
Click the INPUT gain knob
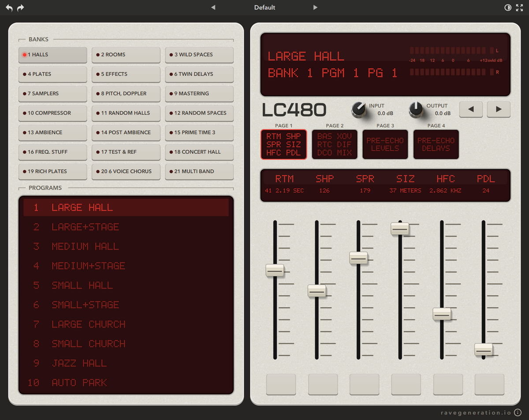coord(359,109)
